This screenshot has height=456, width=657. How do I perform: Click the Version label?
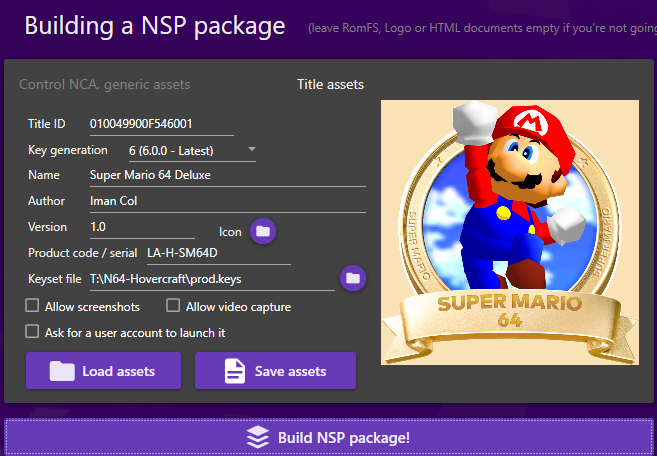tap(47, 227)
